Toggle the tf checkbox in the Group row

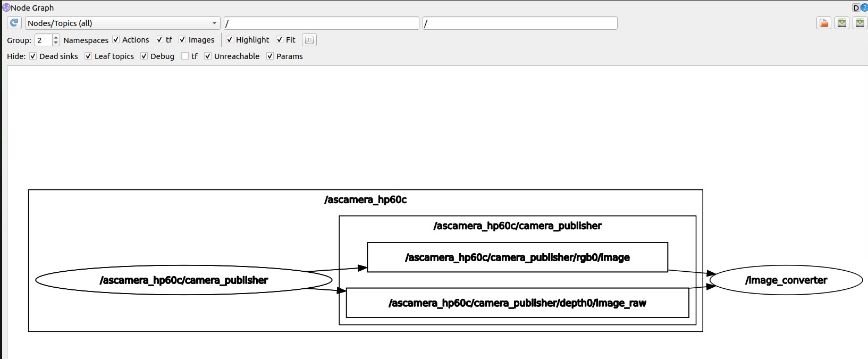click(x=159, y=40)
